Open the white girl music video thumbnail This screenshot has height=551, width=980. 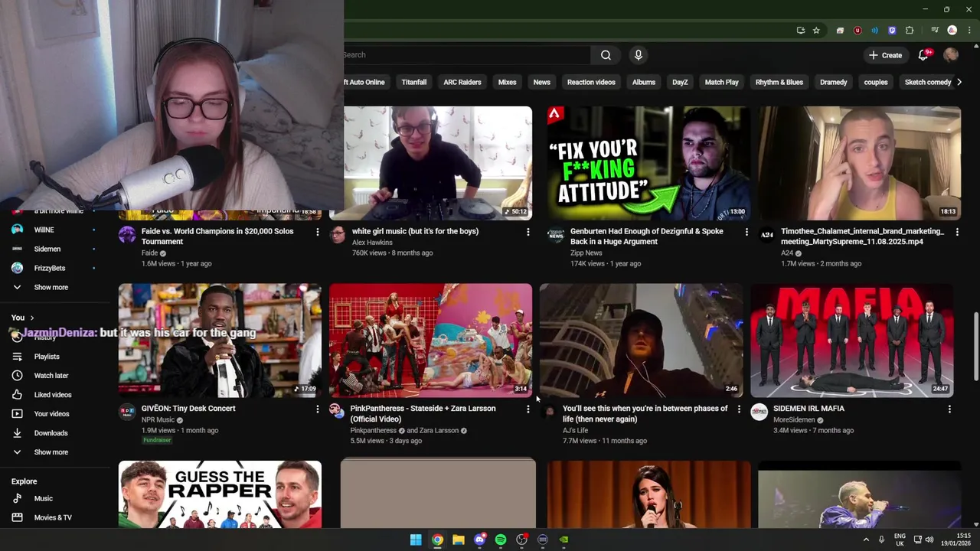pyautogui.click(x=437, y=163)
